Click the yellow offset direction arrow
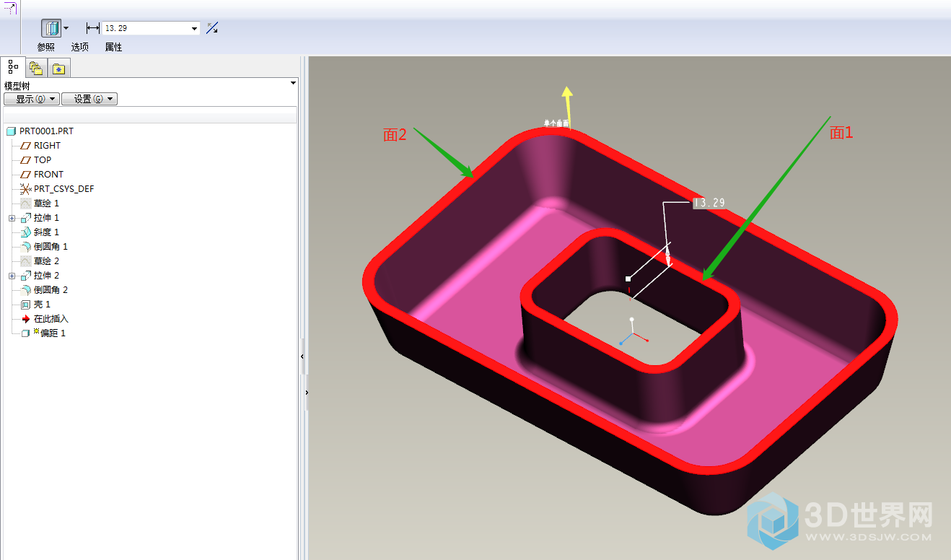This screenshot has width=951, height=560. click(568, 106)
